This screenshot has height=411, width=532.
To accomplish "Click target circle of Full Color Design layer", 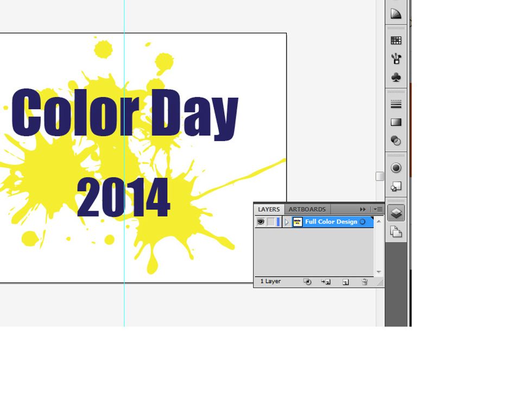I will pyautogui.click(x=363, y=222).
